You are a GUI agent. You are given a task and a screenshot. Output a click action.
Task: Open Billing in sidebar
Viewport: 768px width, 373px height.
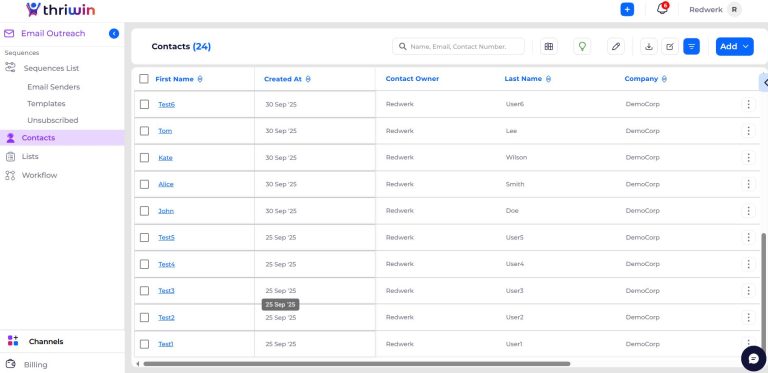(x=35, y=365)
